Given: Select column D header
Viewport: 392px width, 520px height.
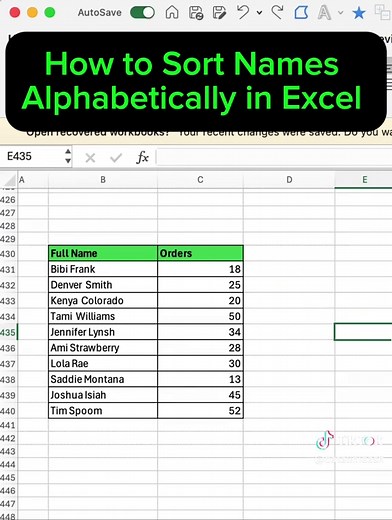Looking at the screenshot, I should 289,180.
